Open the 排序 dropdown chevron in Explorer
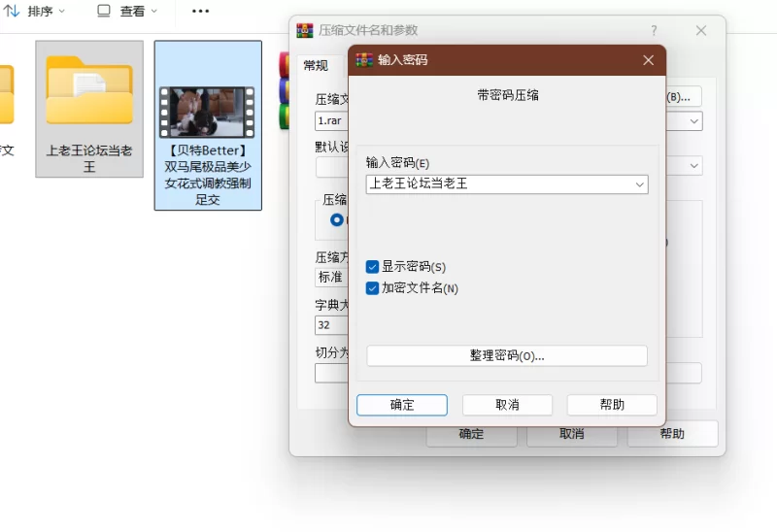Viewport: 777px width, 532px height. tap(62, 11)
